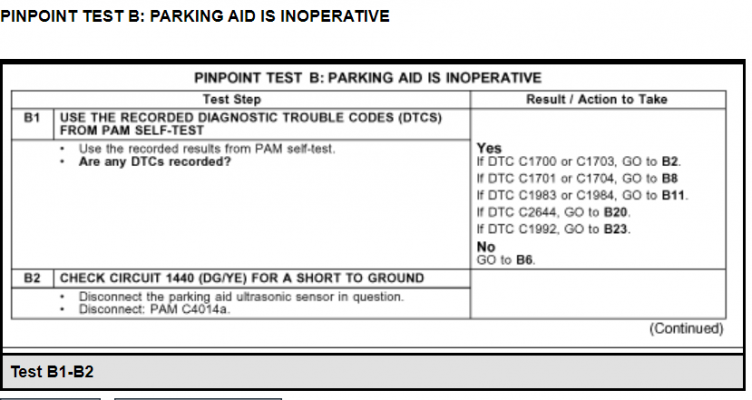Click the question Are any DTCs recorded?

[155, 162]
